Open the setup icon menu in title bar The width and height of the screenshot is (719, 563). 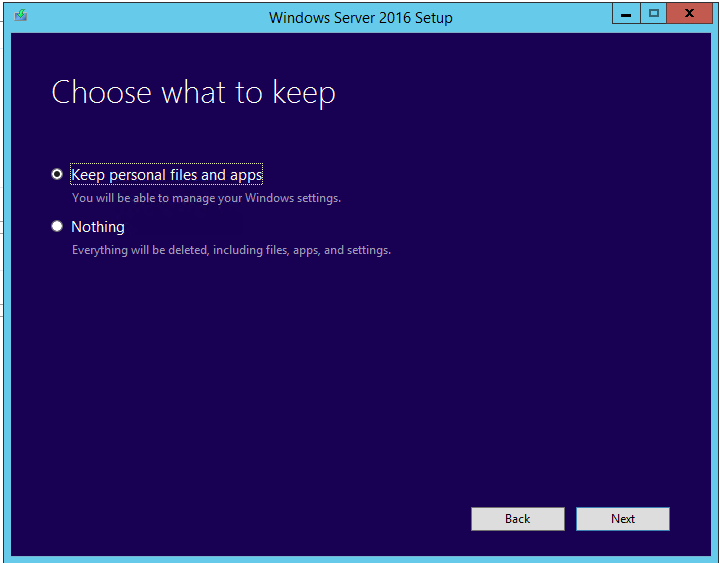click(x=21, y=16)
